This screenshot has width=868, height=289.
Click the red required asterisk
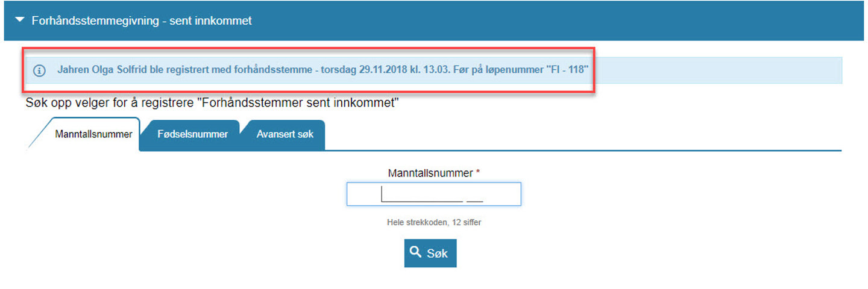pos(478,173)
